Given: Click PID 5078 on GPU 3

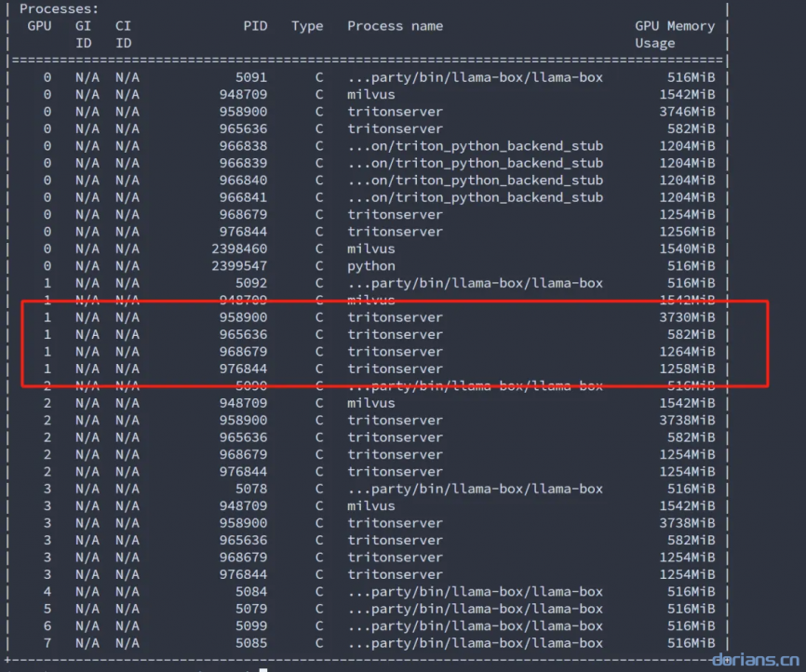Looking at the screenshot, I should coord(251,489).
